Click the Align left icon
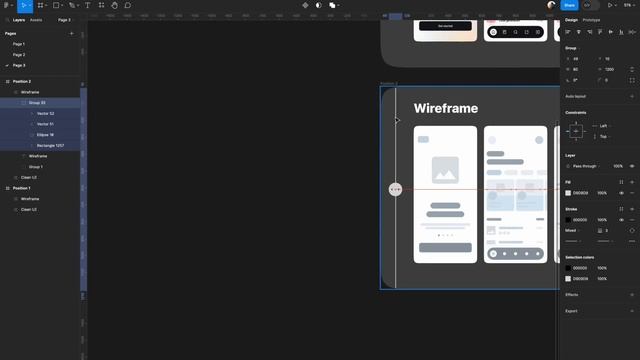This screenshot has height=360, width=640. pyautogui.click(x=568, y=32)
